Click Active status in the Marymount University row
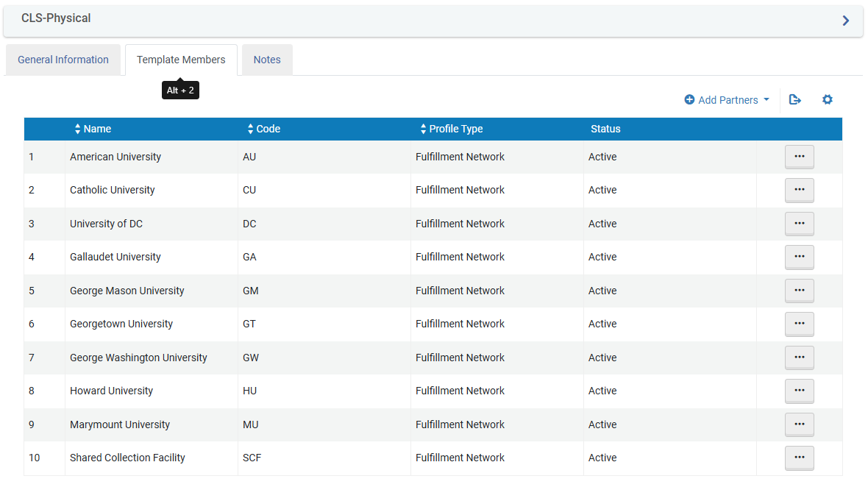 pyautogui.click(x=602, y=424)
